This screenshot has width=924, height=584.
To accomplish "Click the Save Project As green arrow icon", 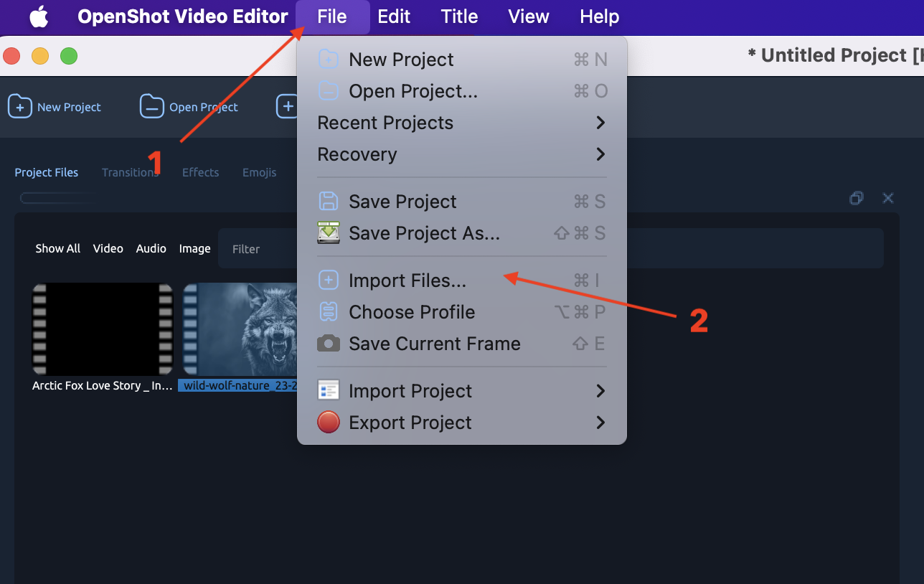I will coord(328,232).
